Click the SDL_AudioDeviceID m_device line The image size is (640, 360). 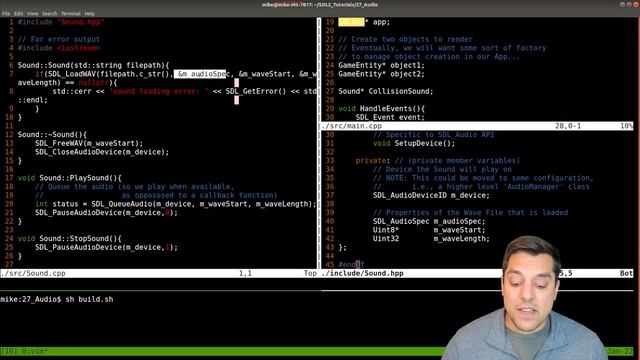pos(431,196)
